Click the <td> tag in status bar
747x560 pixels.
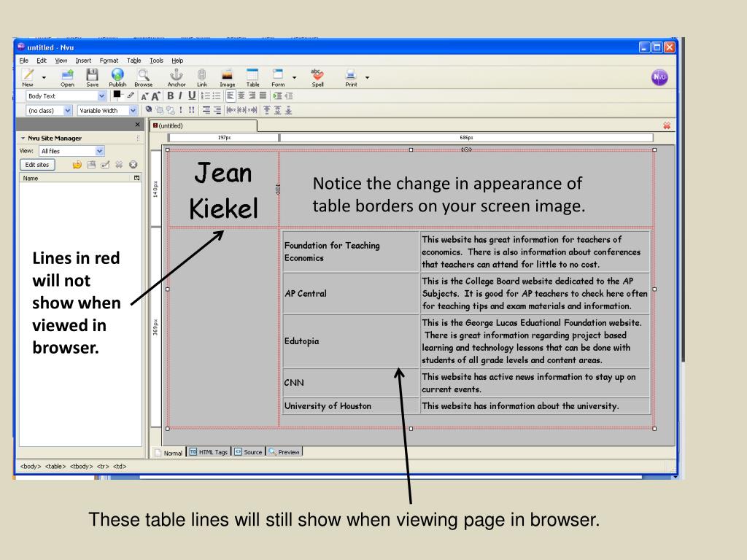[x=120, y=466]
